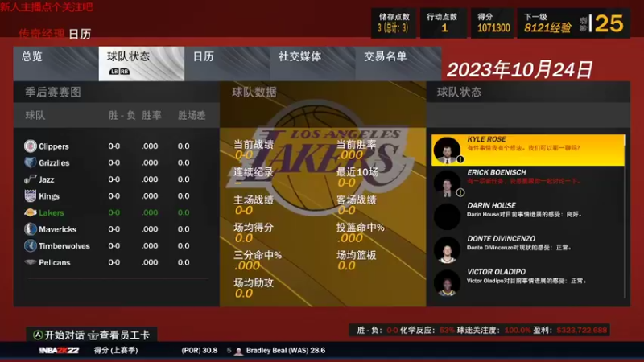Click the Pelicans team logo icon
Screen dimensions: 644x362
coord(30,262)
